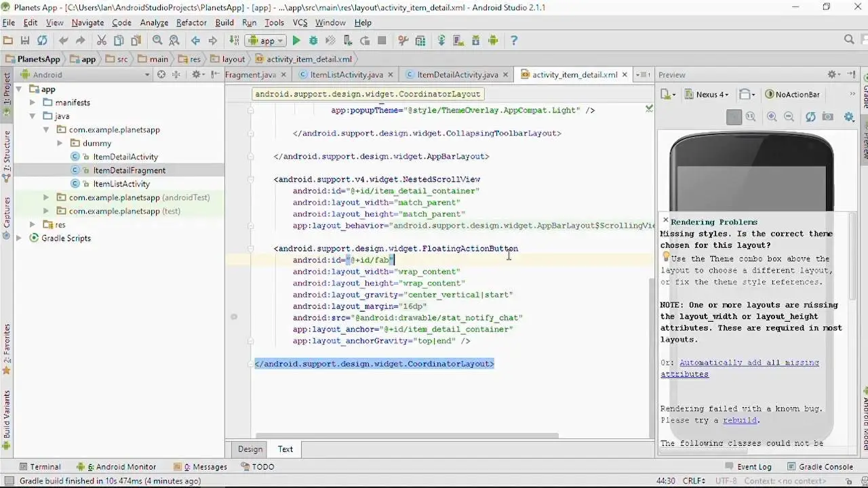Click the Redo arrow icon
This screenshot has height=488, width=868.
tap(80, 41)
